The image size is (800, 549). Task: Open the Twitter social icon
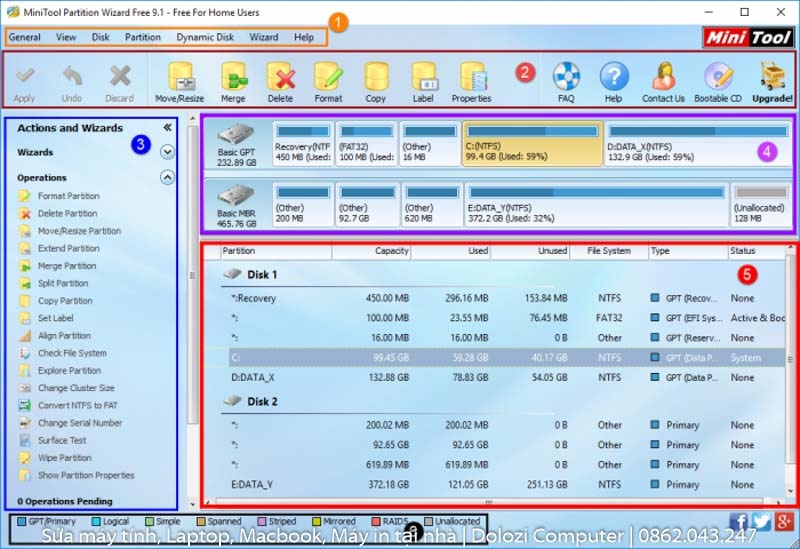click(761, 522)
